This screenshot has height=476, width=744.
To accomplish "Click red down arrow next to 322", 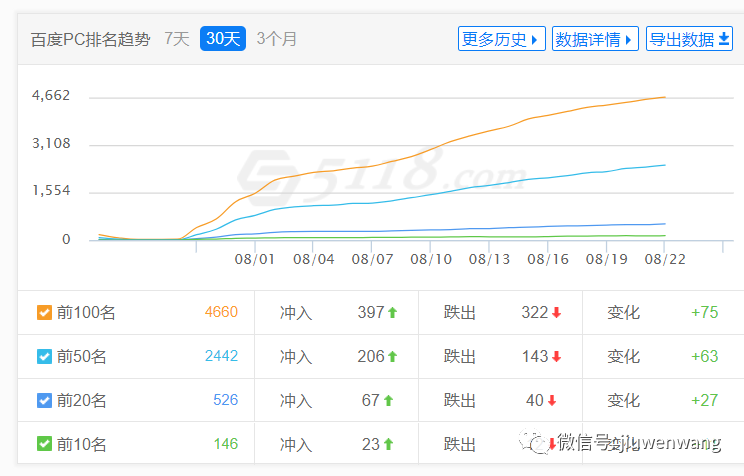I will click(x=557, y=313).
